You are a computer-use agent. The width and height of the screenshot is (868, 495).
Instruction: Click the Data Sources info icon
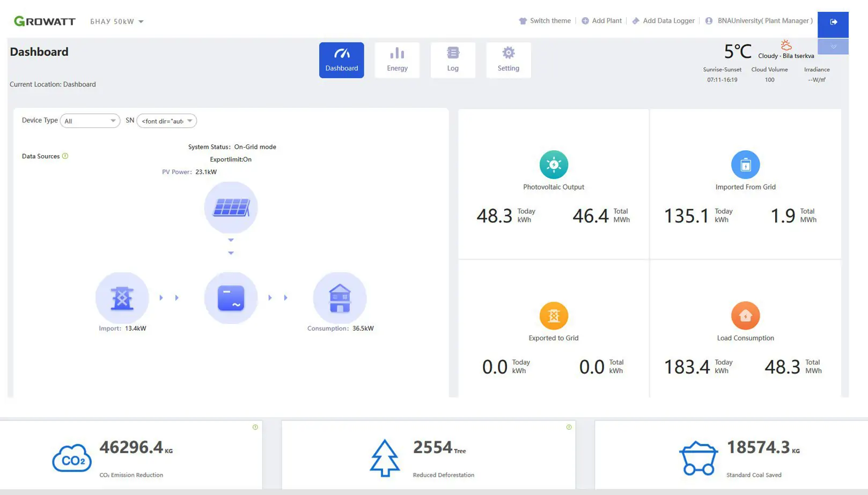click(x=65, y=156)
